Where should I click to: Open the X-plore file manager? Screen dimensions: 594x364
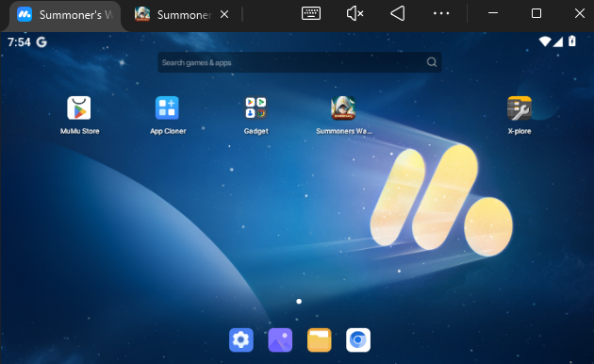(x=520, y=108)
